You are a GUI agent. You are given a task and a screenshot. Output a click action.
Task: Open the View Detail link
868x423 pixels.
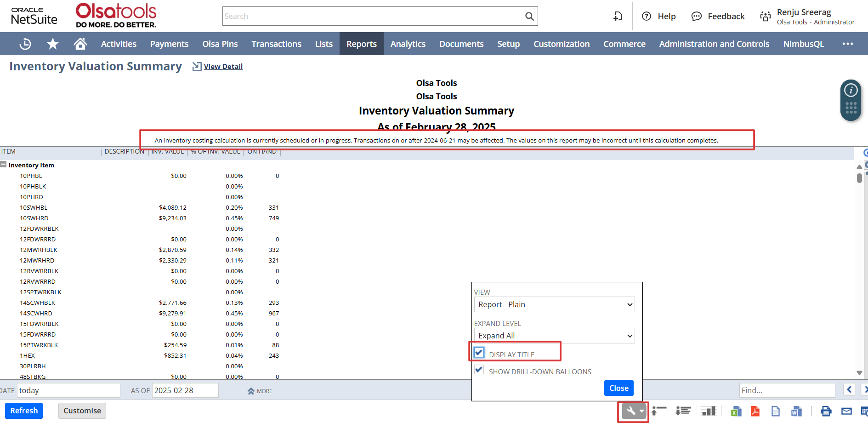(223, 67)
